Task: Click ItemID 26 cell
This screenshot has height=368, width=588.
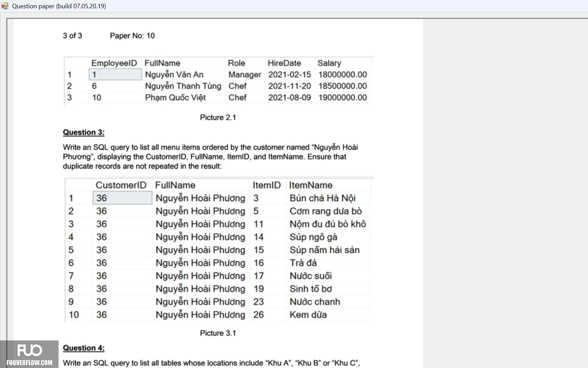Action: pyautogui.click(x=259, y=315)
